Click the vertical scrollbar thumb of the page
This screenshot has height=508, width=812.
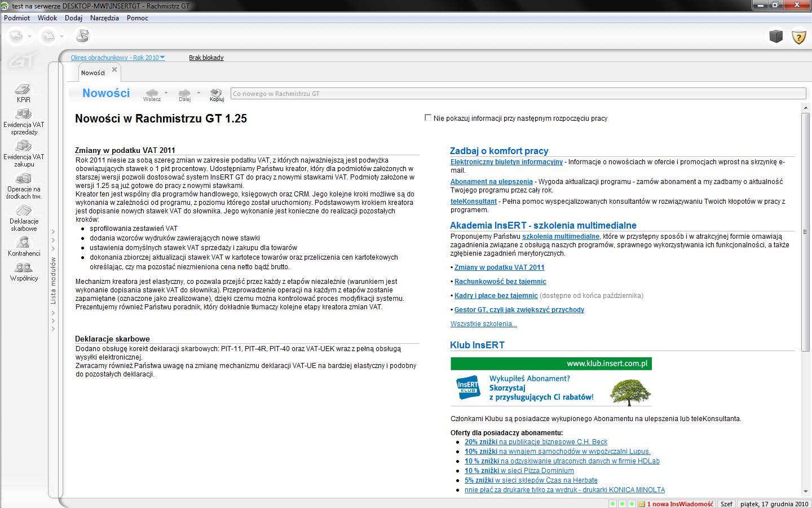[805, 231]
